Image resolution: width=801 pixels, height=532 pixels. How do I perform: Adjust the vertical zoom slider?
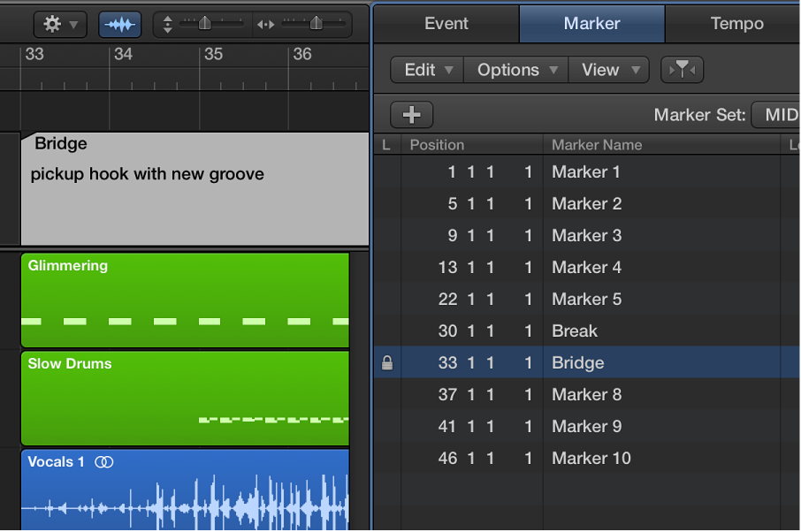(205, 24)
